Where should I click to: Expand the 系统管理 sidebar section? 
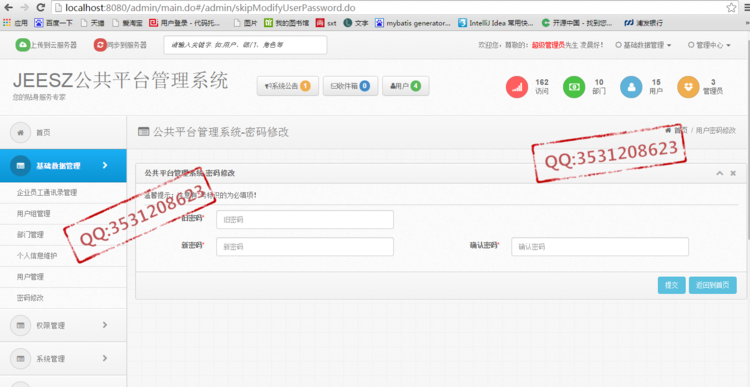[x=63, y=358]
